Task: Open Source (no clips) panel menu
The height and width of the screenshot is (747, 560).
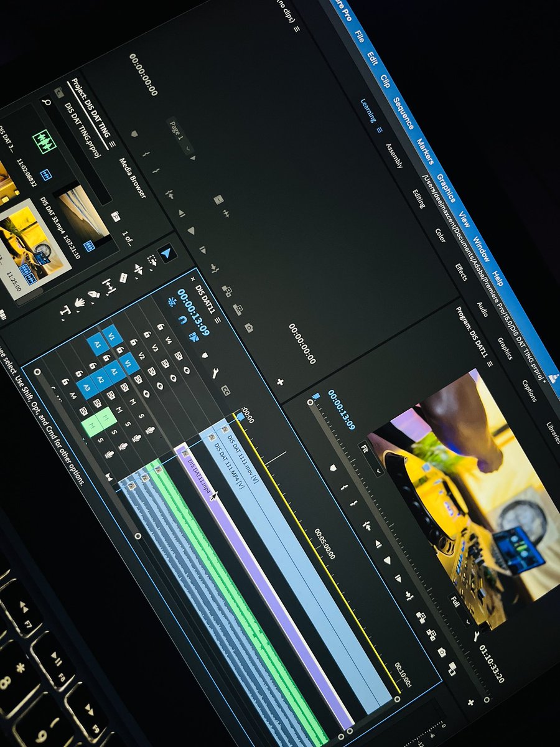Action: click(x=297, y=28)
